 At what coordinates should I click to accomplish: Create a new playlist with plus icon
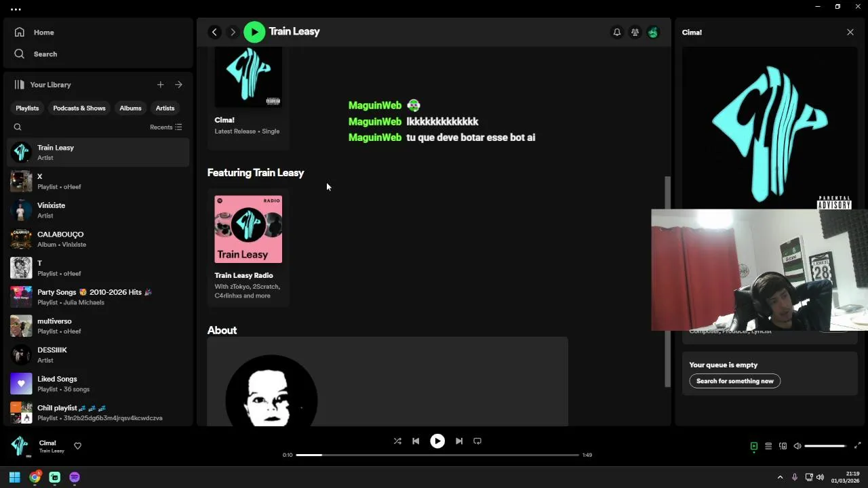click(x=160, y=85)
